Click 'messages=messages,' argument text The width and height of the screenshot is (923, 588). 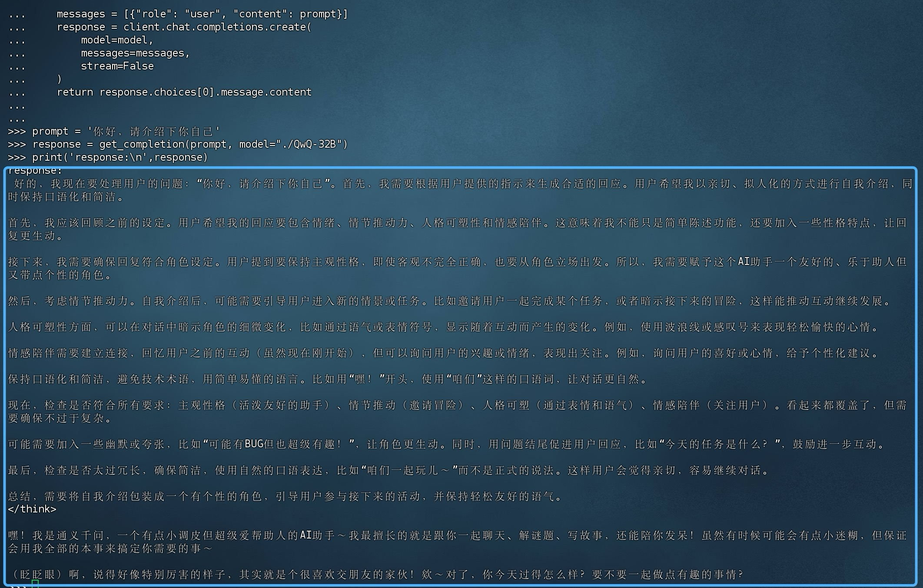pos(135,53)
